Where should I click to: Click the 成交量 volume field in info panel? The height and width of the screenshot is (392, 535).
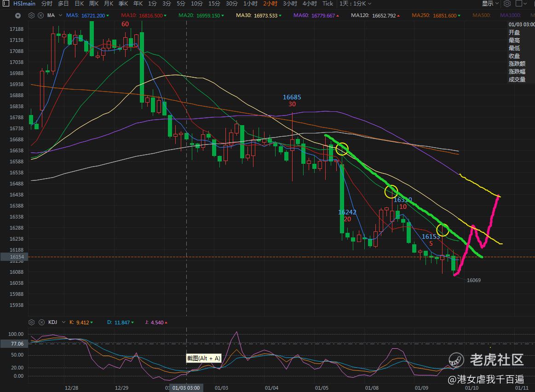[517, 80]
